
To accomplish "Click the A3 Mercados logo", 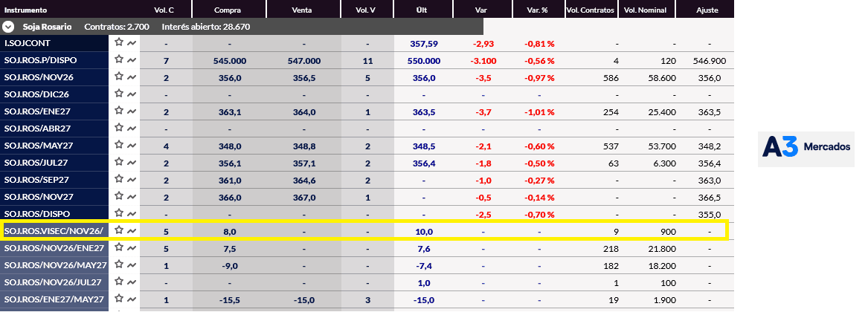I will pyautogui.click(x=806, y=148).
